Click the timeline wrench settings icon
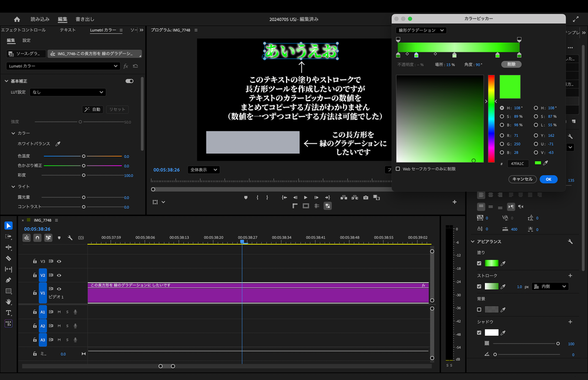This screenshot has height=380, width=588. 70,238
